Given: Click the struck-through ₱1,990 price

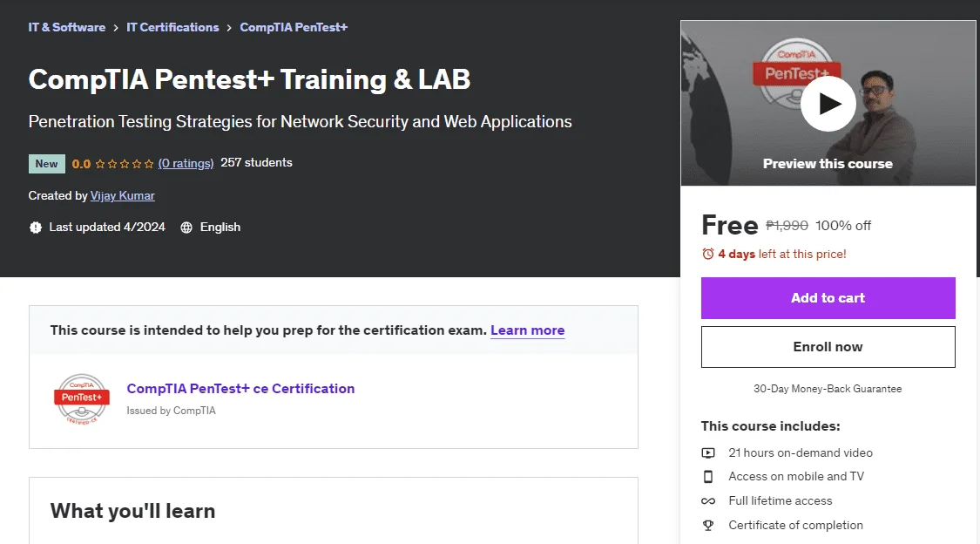Looking at the screenshot, I should tap(787, 225).
